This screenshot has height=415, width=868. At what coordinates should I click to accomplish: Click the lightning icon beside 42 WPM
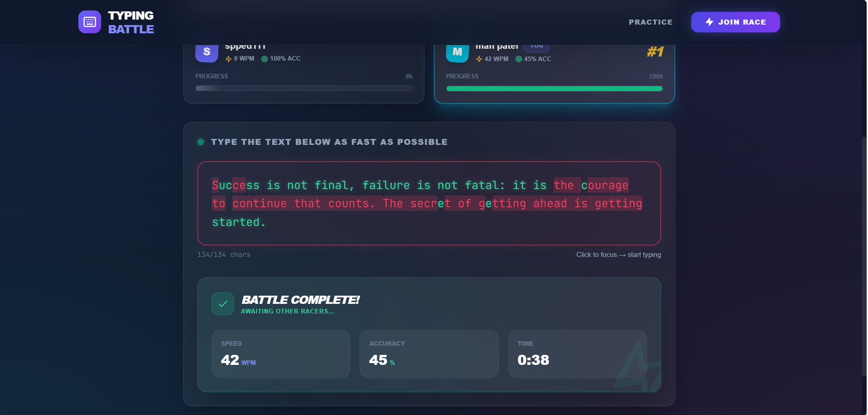pyautogui.click(x=479, y=59)
